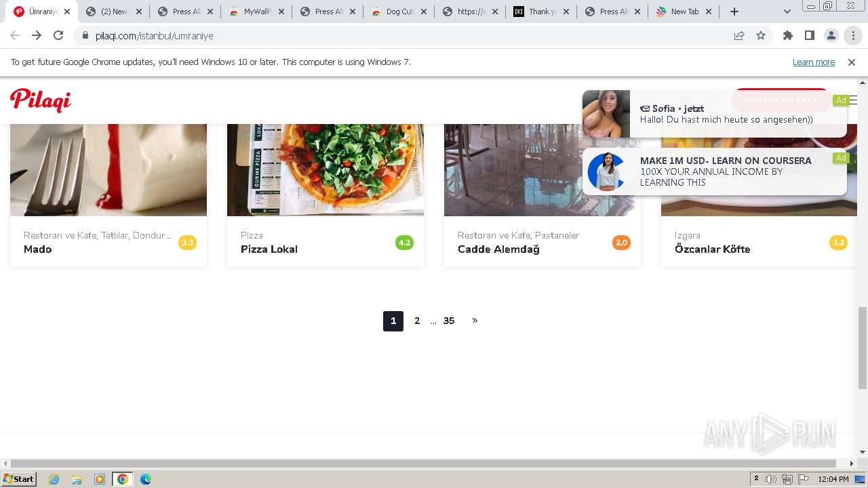Viewport: 868px width, 488px height.
Task: Click the 3.3 rating badge on Mado
Action: pyautogui.click(x=187, y=243)
